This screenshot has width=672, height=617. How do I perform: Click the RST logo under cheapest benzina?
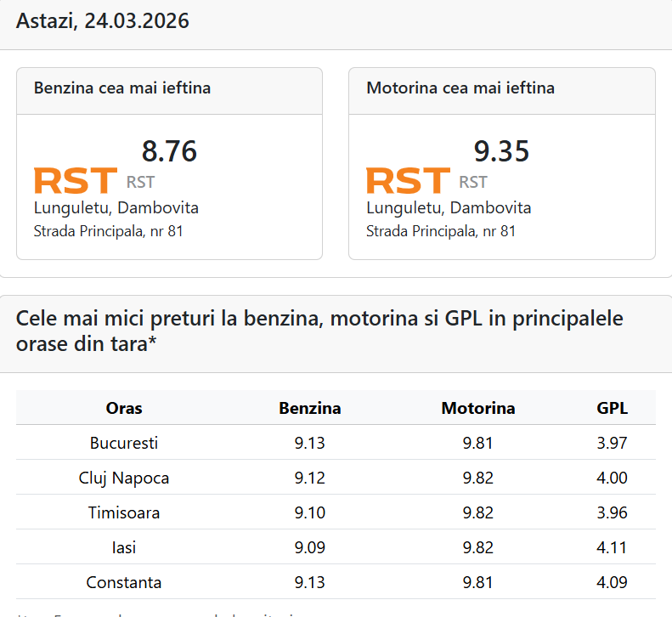point(75,181)
